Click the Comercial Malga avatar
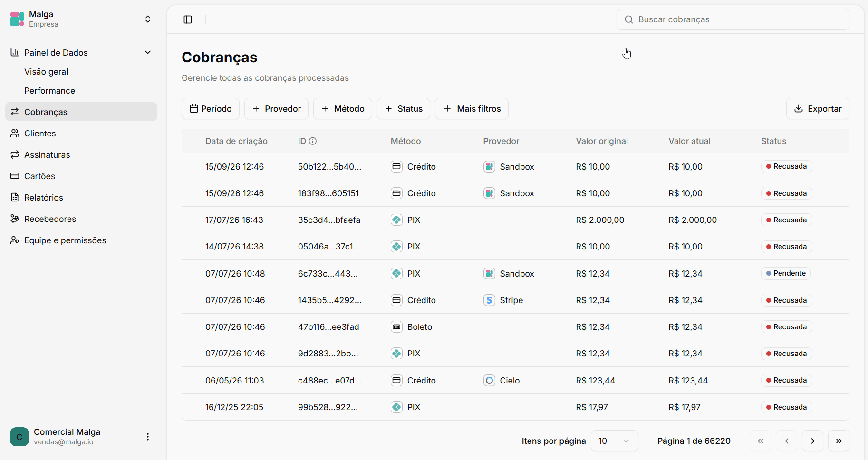 pos(19,437)
